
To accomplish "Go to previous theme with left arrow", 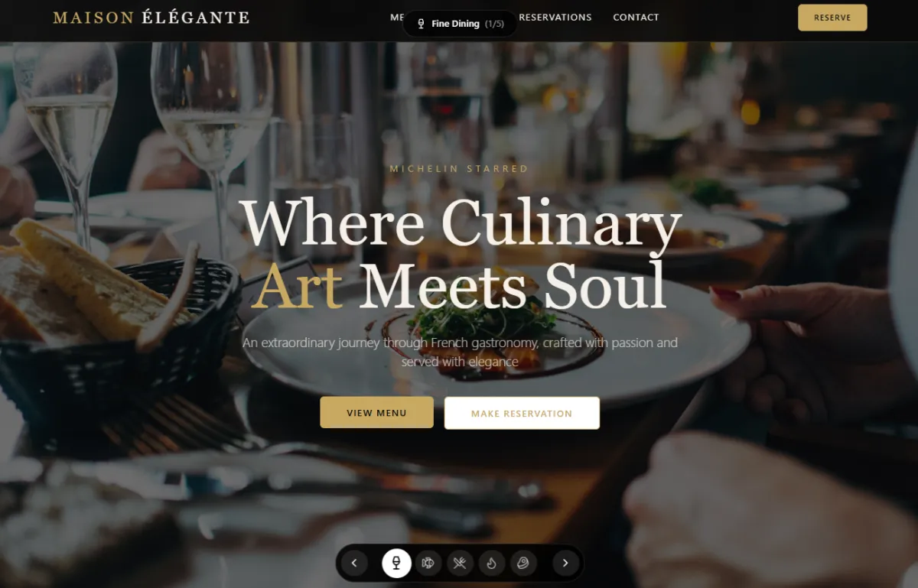I will 354,564.
